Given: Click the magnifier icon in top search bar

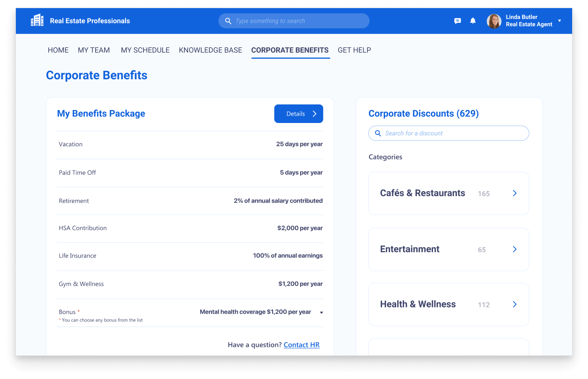Looking at the screenshot, I should coord(228,21).
